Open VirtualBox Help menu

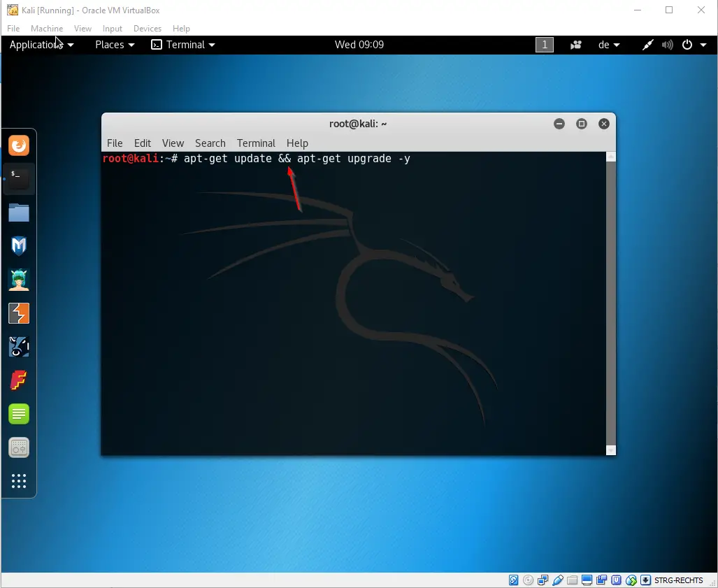tap(181, 29)
